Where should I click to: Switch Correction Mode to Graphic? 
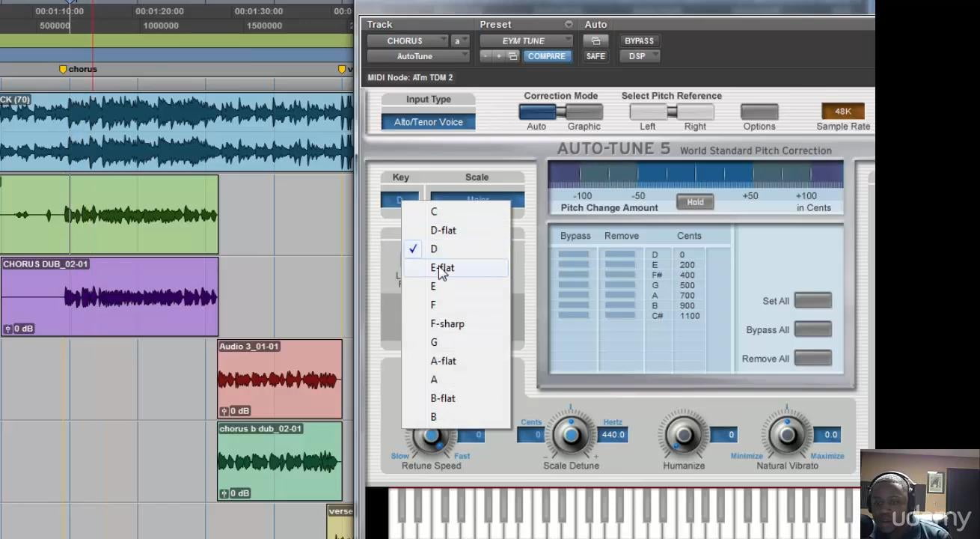tap(584, 112)
